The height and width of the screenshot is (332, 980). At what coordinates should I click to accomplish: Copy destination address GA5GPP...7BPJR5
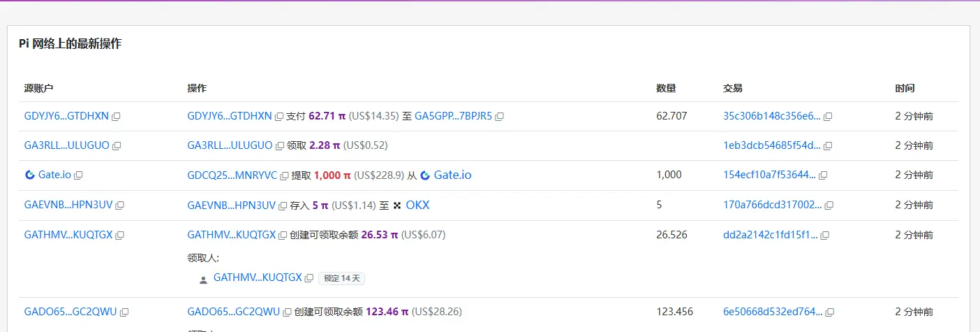(x=500, y=116)
